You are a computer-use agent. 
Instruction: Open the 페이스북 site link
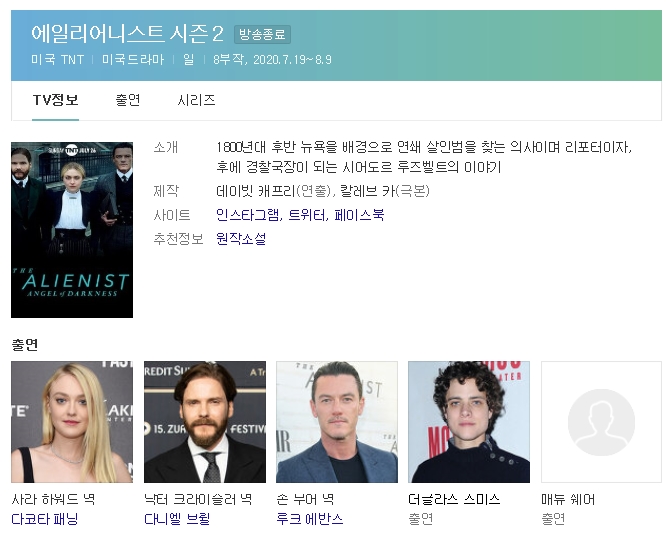point(359,215)
